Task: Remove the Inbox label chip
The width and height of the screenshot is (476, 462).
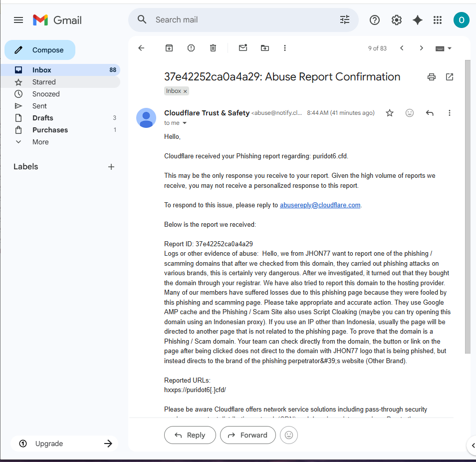Action: (x=185, y=91)
